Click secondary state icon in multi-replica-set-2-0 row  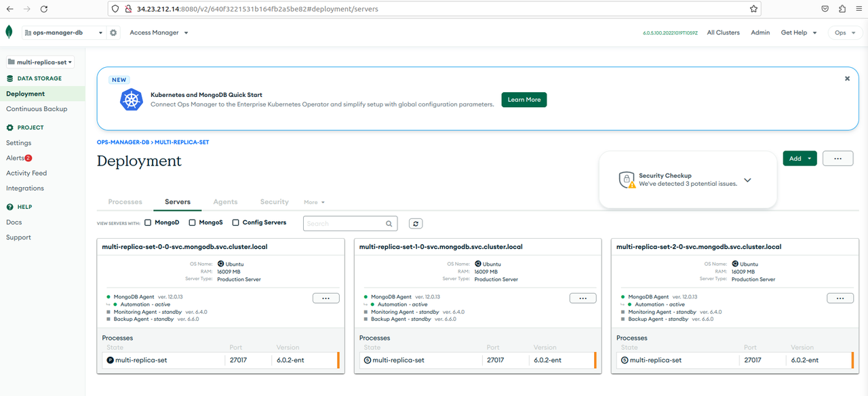point(625,360)
